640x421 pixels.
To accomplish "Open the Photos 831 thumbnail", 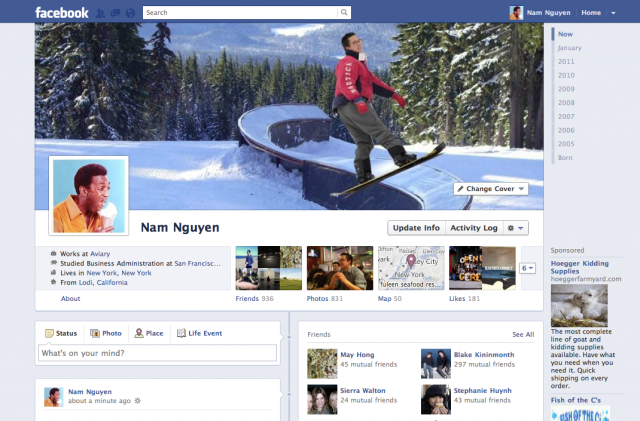I will point(340,268).
